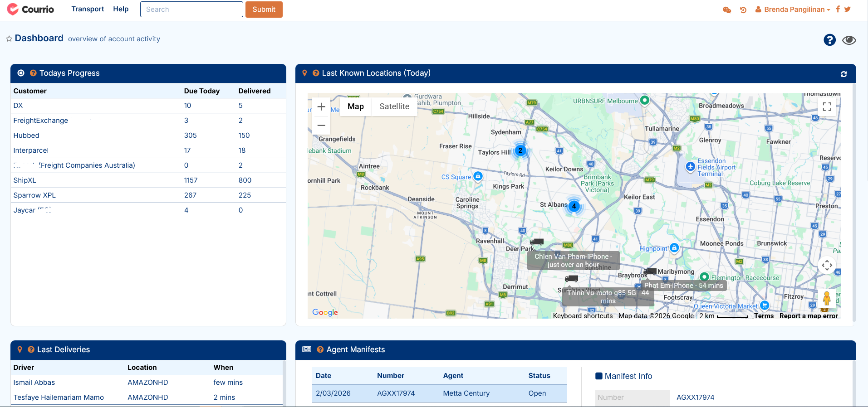The width and height of the screenshot is (868, 407).
Task: Switch to Satellite view tab
Action: pyautogui.click(x=394, y=107)
